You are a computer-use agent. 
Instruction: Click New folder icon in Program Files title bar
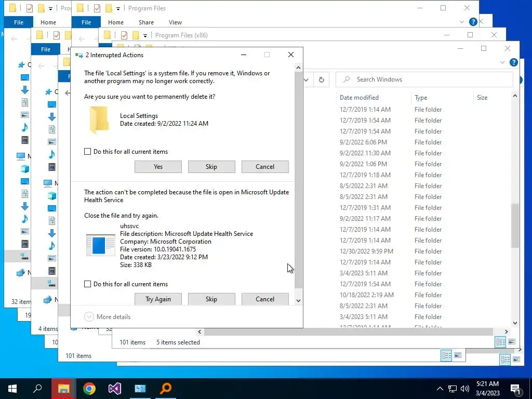109,8
